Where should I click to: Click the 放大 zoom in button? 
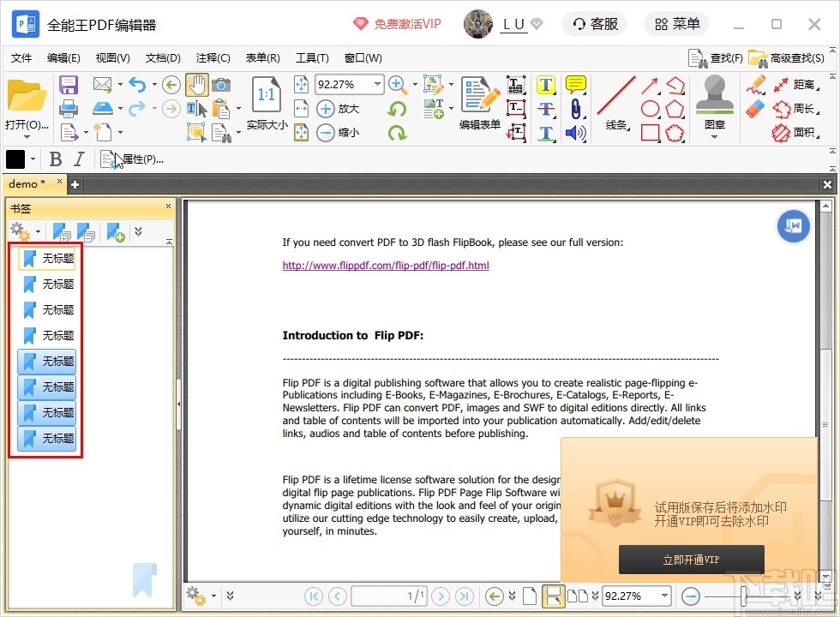(338, 109)
